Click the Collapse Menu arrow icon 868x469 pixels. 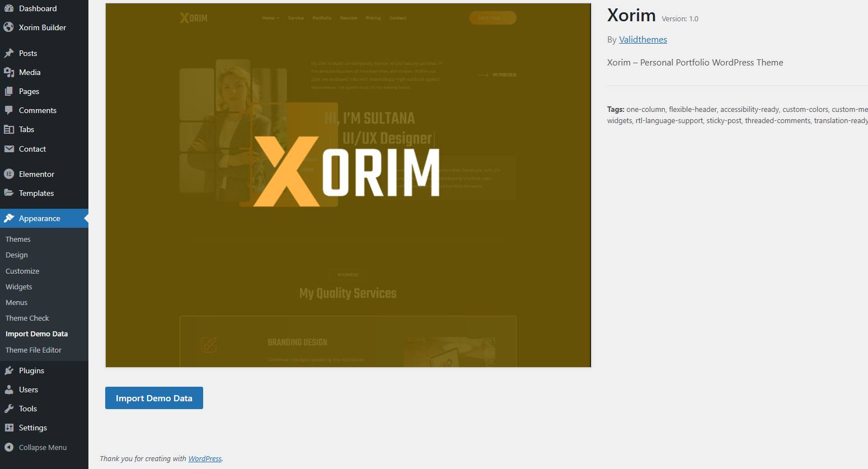pos(9,447)
